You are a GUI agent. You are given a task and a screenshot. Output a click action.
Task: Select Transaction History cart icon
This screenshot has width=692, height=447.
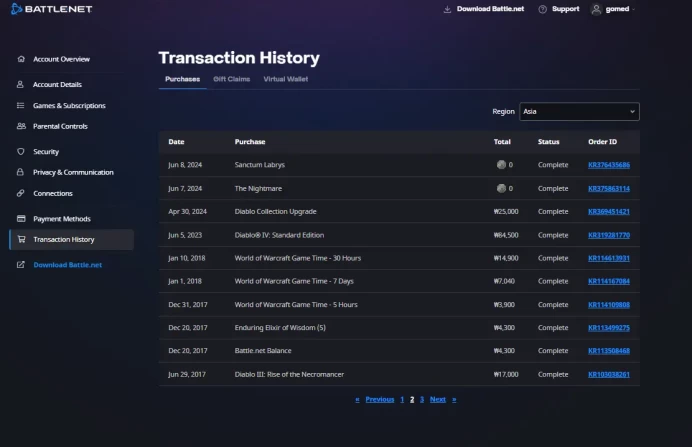(x=21, y=239)
